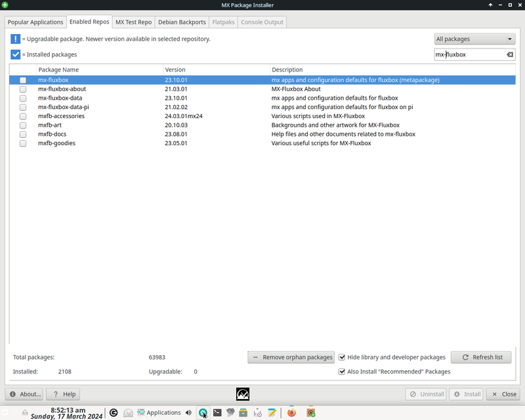Click the Total packages count 63983
This screenshot has height=420, width=525.
click(x=157, y=358)
